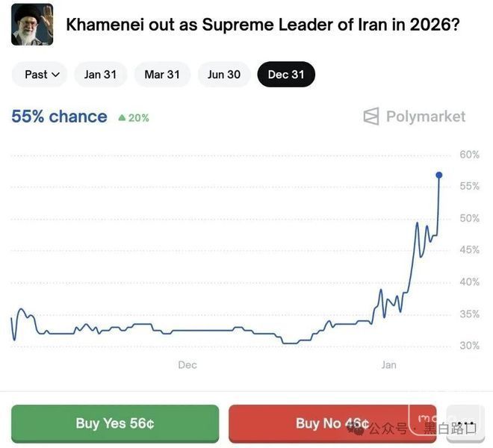This screenshot has height=448, width=493.
Task: Click the Dec label on chart axis
Action: point(187,365)
